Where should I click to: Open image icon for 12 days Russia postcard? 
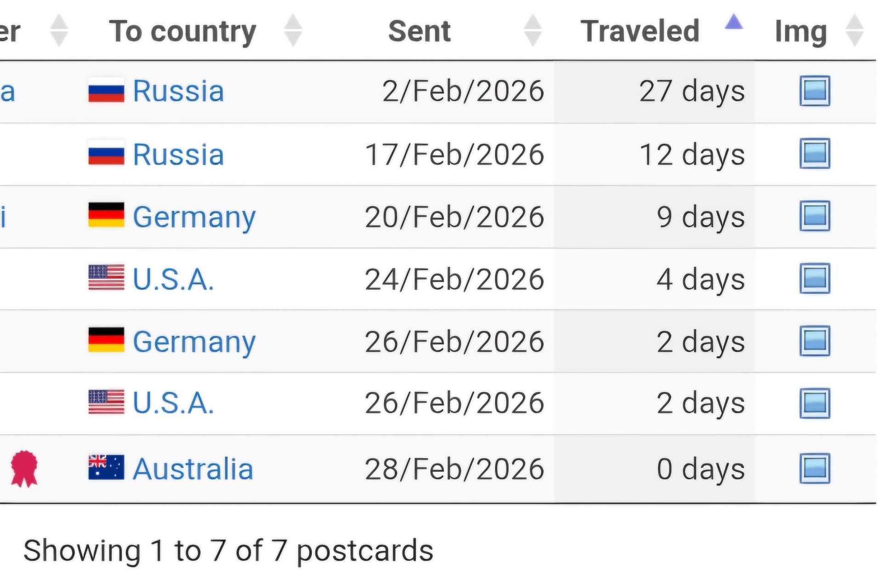tap(814, 153)
